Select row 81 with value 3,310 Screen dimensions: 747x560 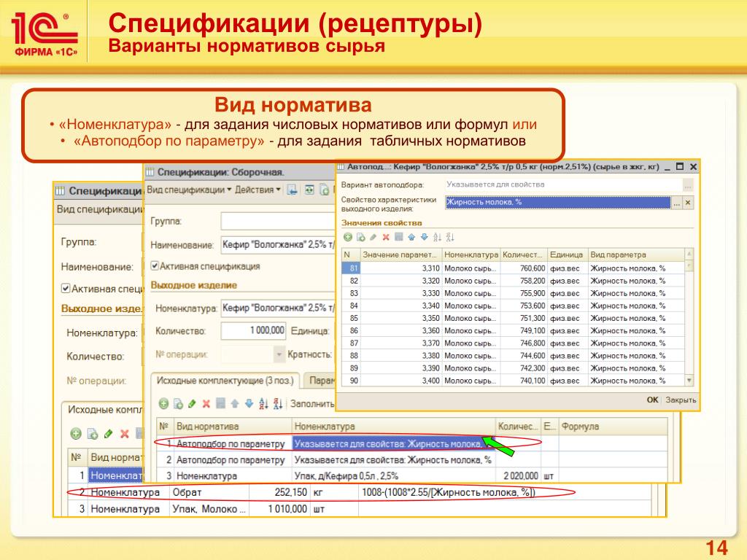tap(513, 268)
